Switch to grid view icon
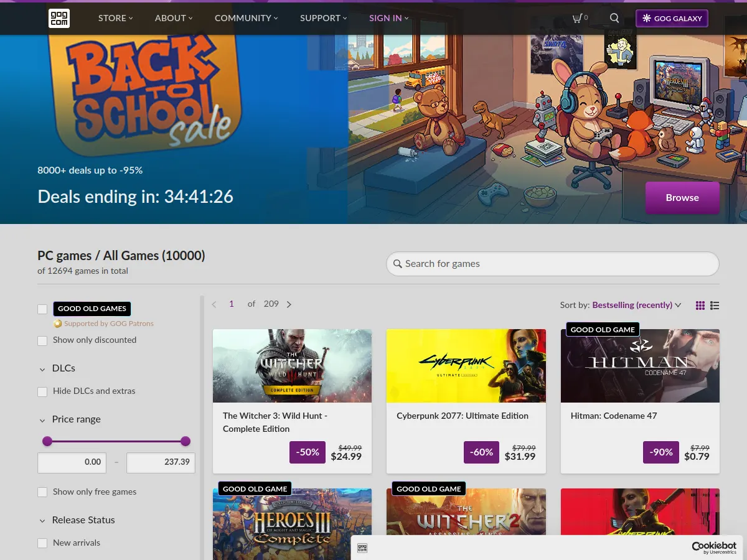This screenshot has height=560, width=747. [700, 305]
